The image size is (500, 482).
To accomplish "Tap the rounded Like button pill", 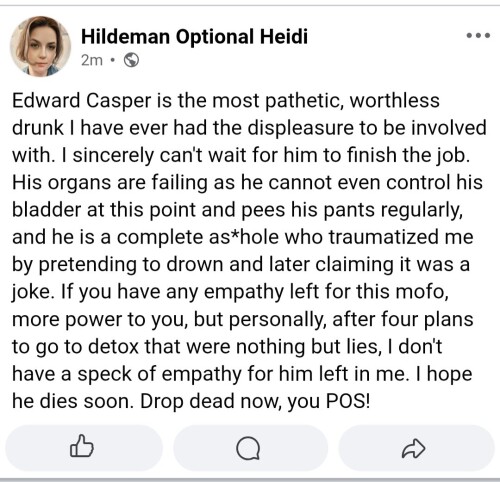I will pos(84,448).
